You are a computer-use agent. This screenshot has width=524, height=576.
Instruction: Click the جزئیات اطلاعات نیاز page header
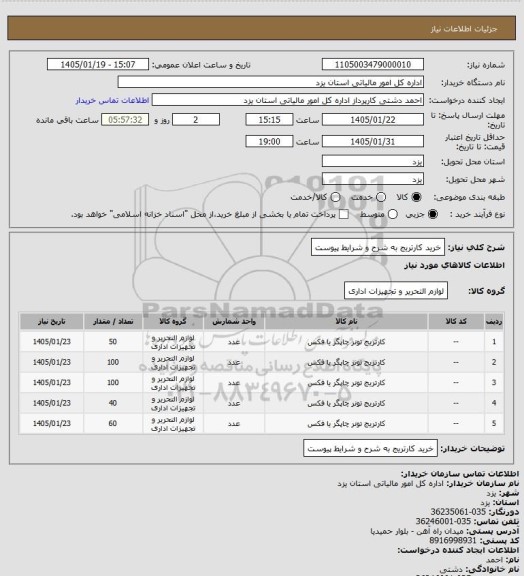tap(464, 29)
